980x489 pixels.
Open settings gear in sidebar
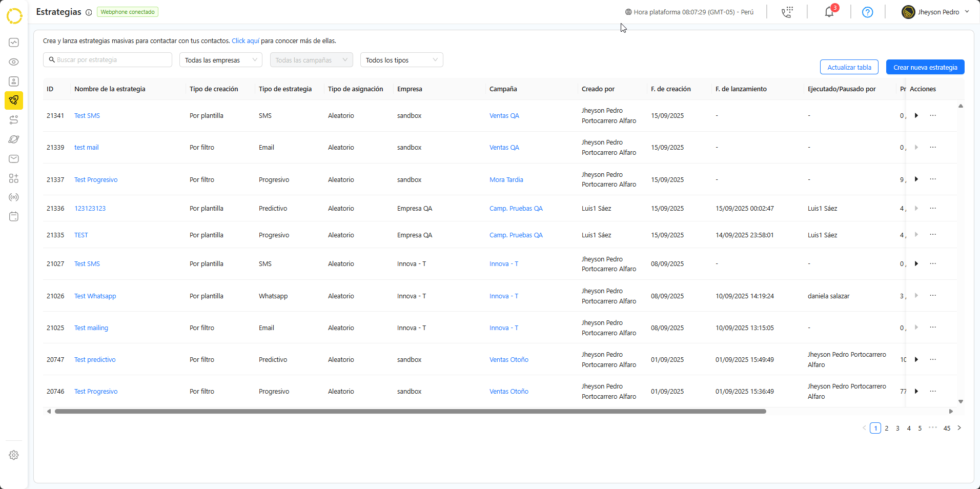(x=14, y=455)
